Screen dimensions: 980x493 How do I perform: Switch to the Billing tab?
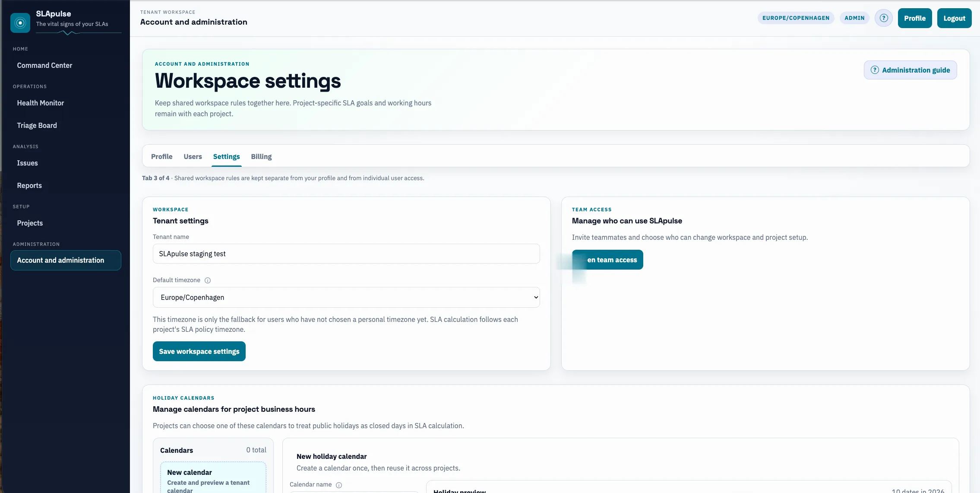click(x=261, y=156)
